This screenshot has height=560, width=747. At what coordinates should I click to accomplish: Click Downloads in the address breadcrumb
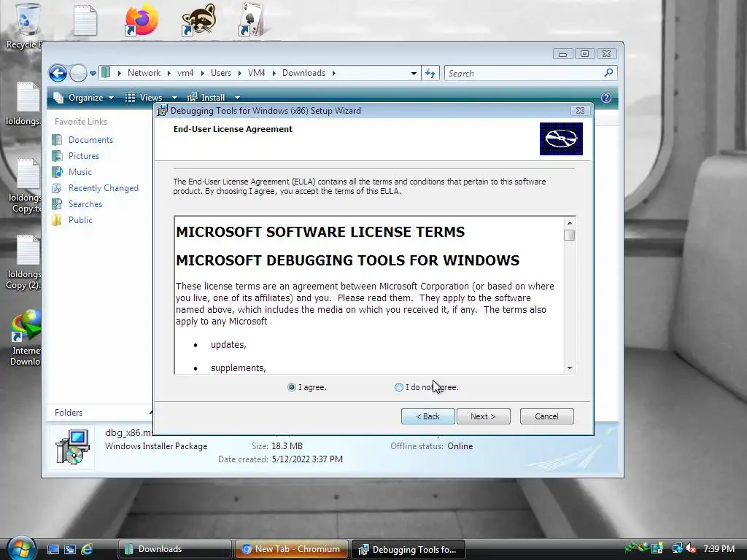303,73
